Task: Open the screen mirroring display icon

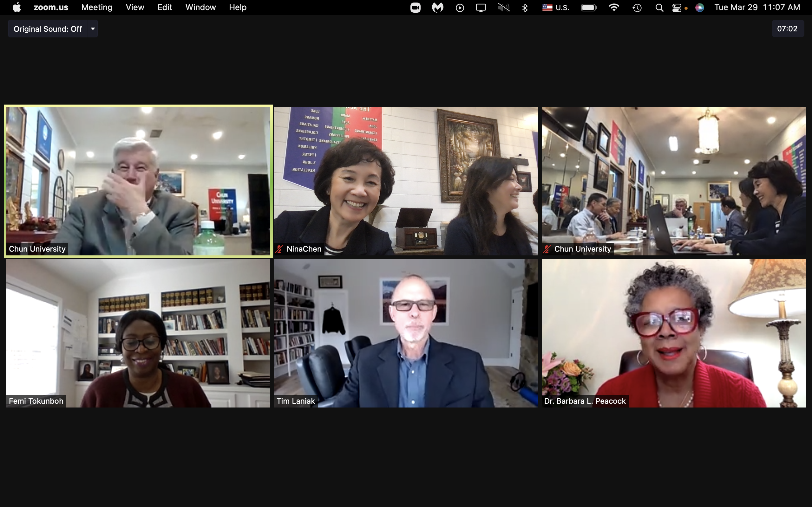Action: (481, 7)
